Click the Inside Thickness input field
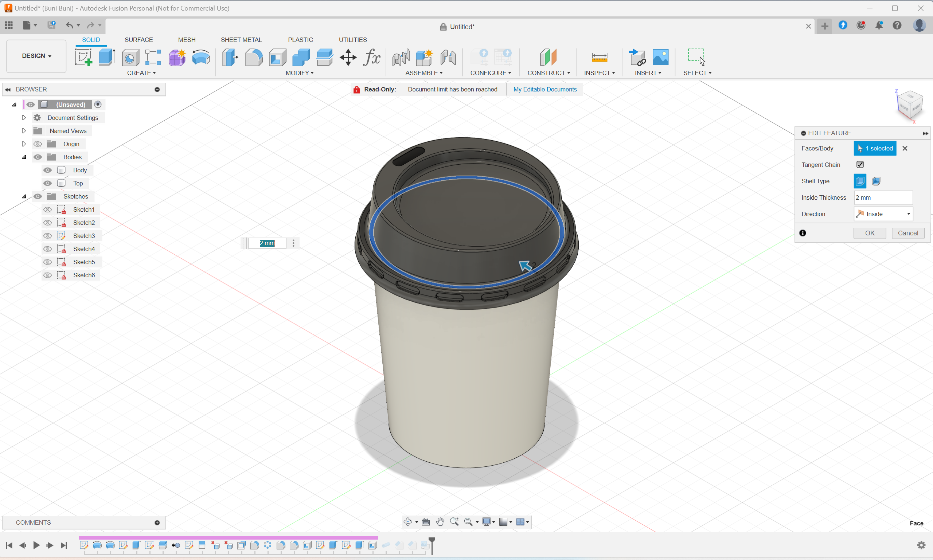 point(883,197)
